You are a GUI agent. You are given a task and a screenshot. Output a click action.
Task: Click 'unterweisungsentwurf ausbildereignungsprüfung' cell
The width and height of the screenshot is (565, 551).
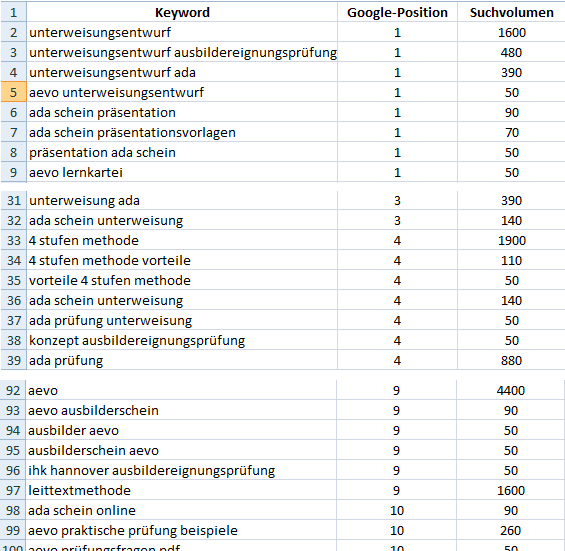point(182,53)
